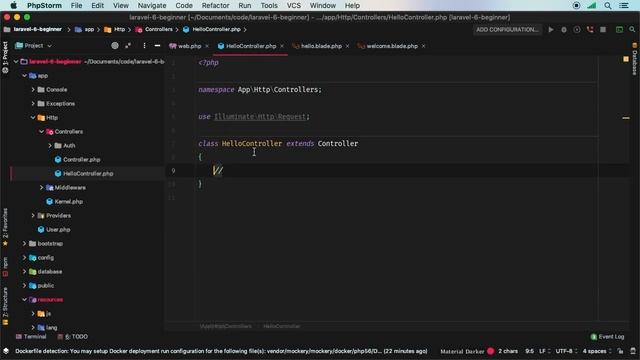Click the yellow inspection marker at editor top right

tap(626, 59)
